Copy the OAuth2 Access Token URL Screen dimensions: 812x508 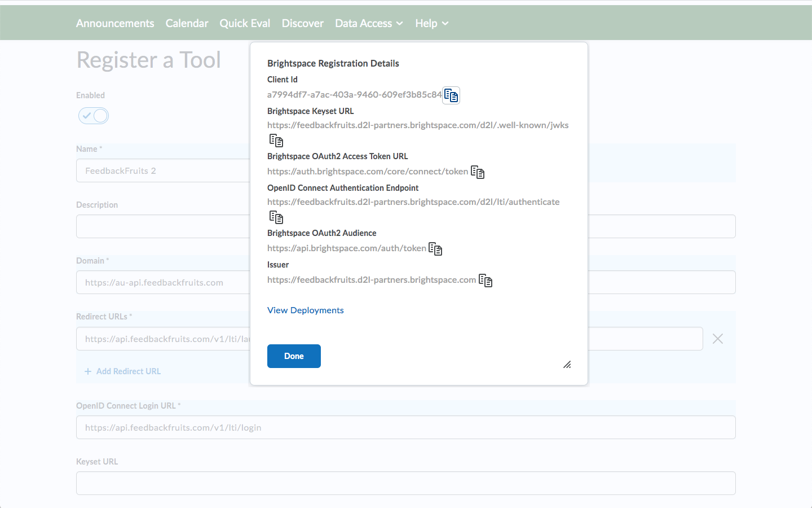pos(478,172)
